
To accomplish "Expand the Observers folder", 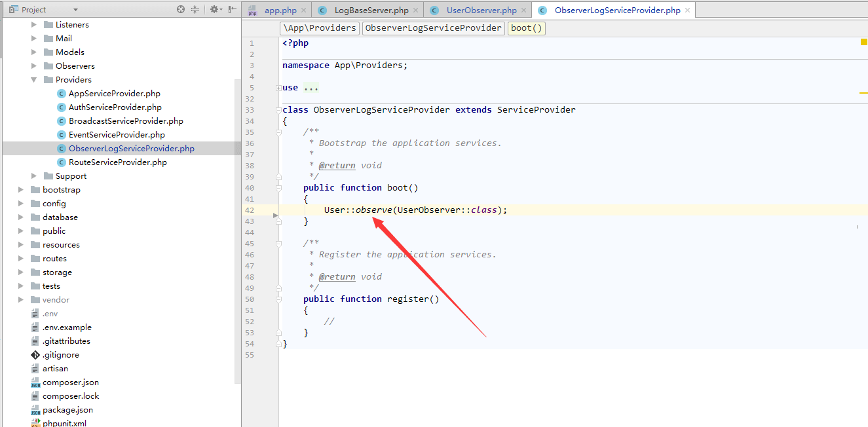I will pos(34,65).
